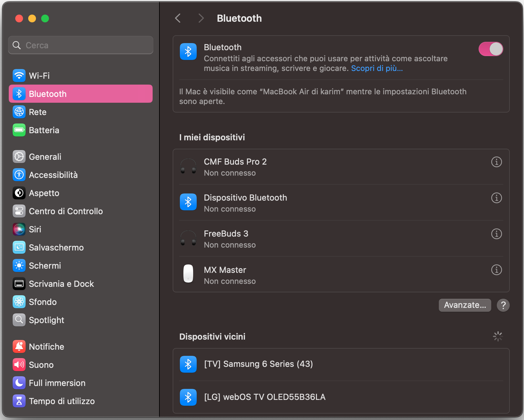Click the red Notifiche bell icon
The width and height of the screenshot is (524, 420).
pyautogui.click(x=19, y=346)
